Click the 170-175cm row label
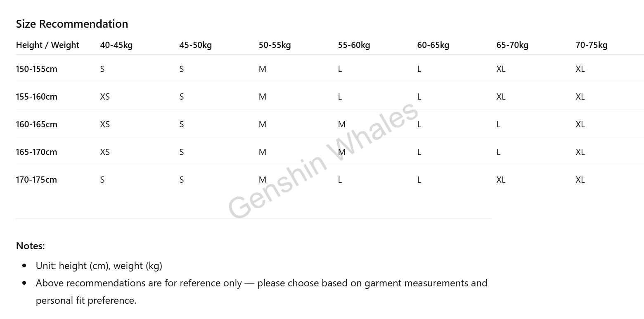This screenshot has height=319, width=644. tap(36, 180)
